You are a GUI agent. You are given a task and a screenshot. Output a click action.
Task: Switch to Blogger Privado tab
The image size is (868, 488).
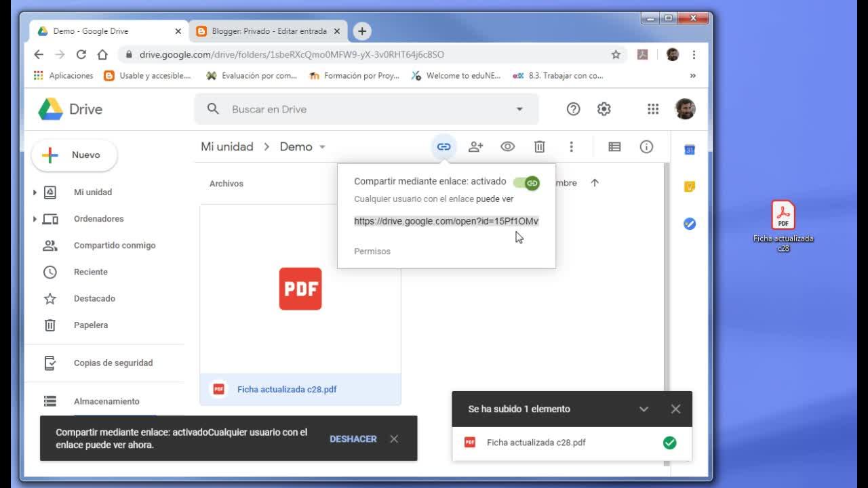(x=269, y=31)
